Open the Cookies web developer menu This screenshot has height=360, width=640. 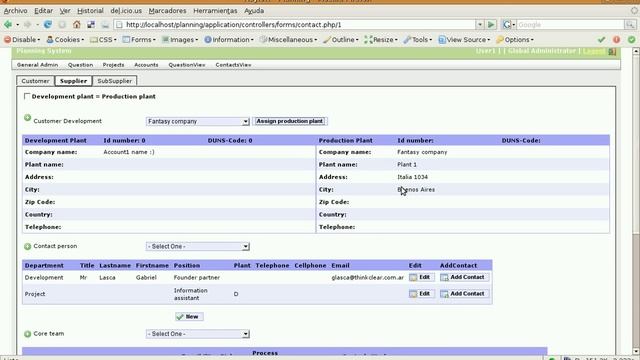[x=65, y=40]
